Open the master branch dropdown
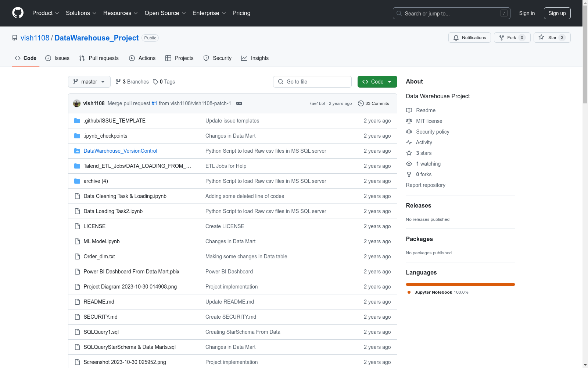This screenshot has height=368, width=588. coord(89,82)
